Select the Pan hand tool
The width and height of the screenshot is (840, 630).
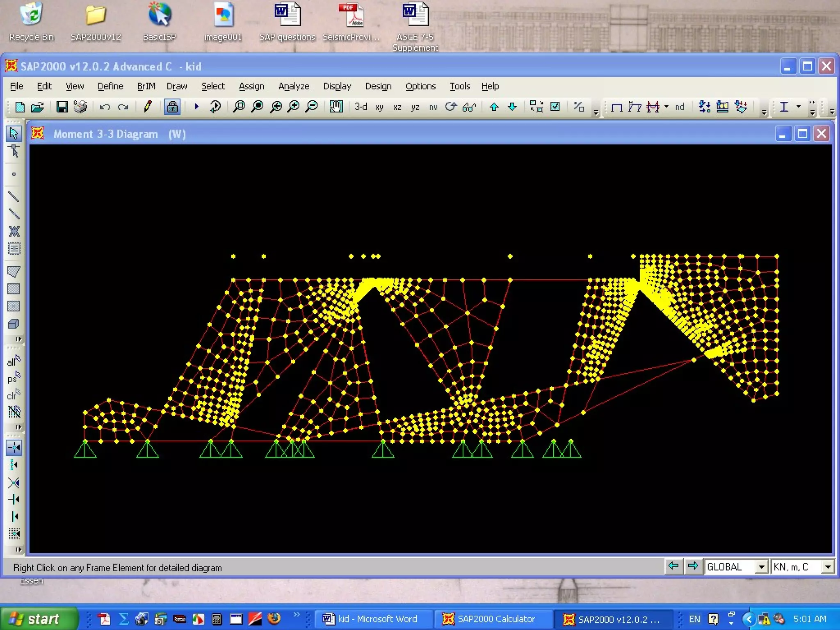click(336, 107)
